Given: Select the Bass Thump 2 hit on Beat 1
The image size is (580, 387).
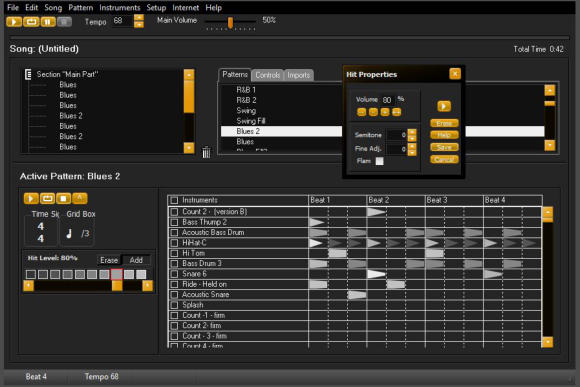Looking at the screenshot, I should (x=317, y=222).
